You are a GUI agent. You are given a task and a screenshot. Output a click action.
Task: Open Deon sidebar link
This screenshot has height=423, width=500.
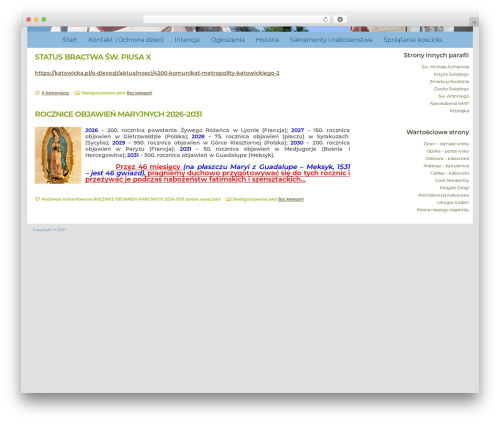446,144
